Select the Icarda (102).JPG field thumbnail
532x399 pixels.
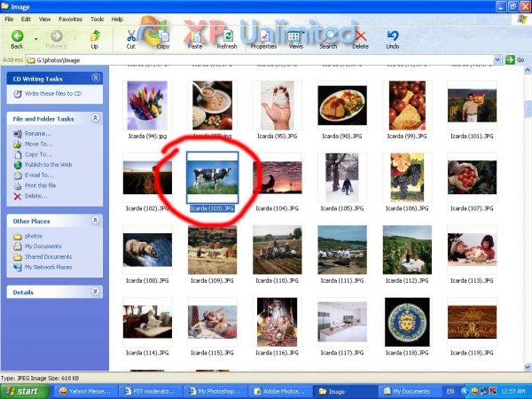click(147, 177)
